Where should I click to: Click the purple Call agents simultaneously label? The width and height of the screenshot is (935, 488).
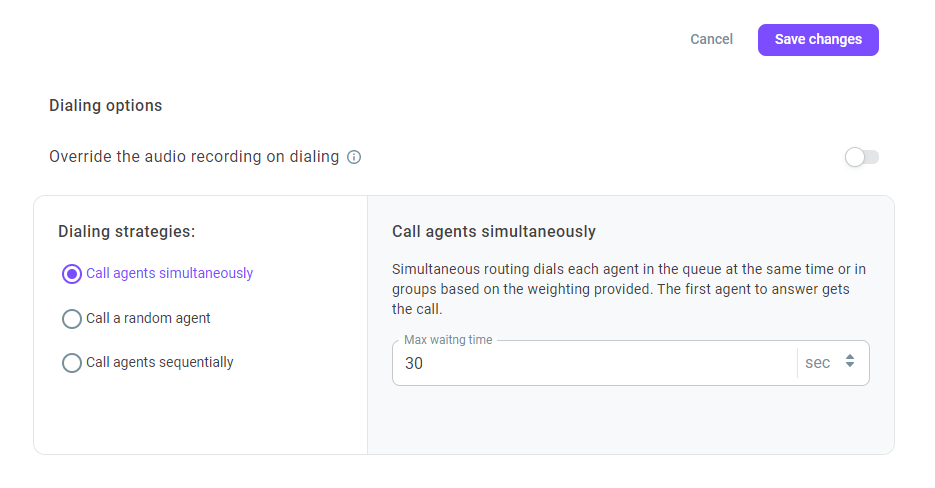[x=169, y=273]
